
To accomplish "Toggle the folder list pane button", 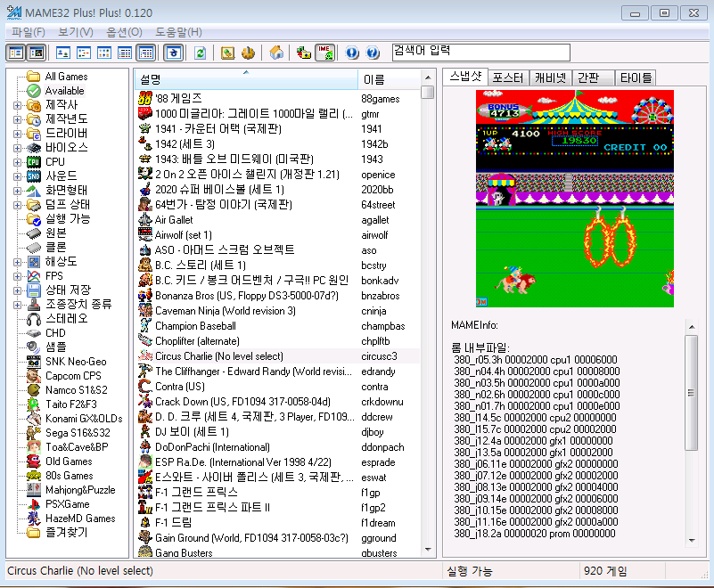I will tap(15, 53).
